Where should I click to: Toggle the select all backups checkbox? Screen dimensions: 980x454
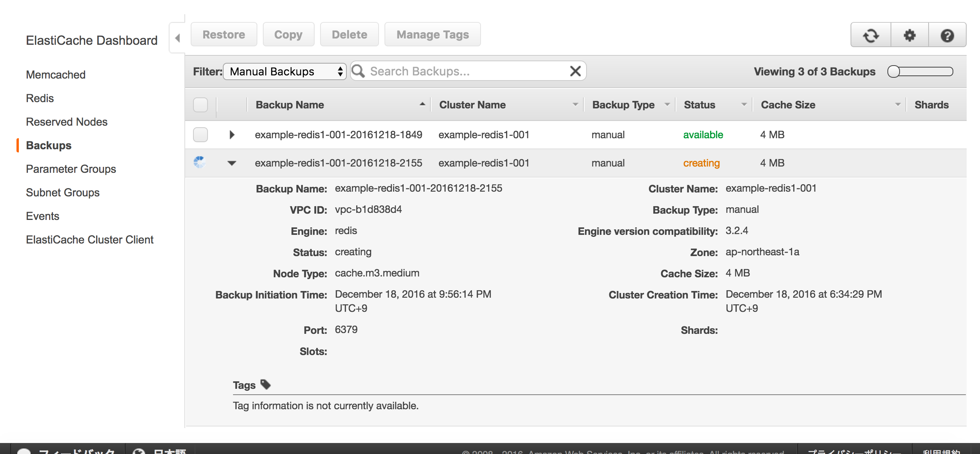(200, 104)
